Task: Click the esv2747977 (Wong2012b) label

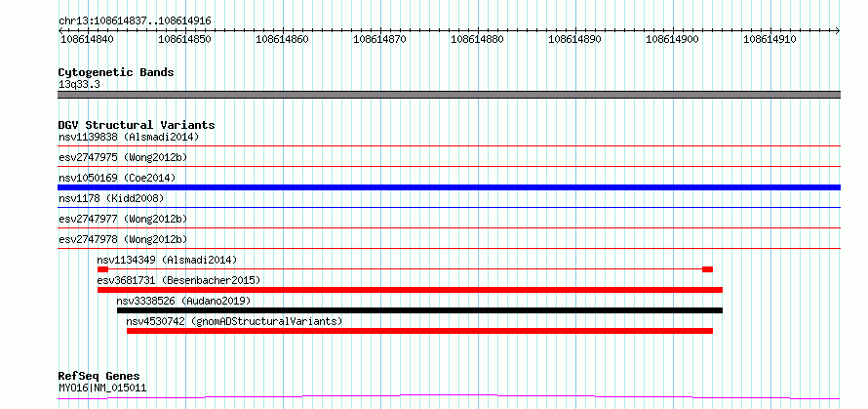Action: click(x=123, y=219)
